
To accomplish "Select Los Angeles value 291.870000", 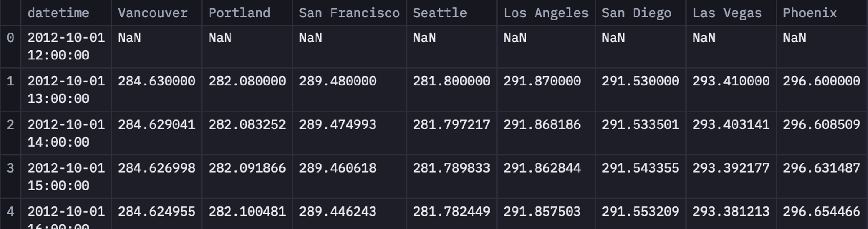I will point(542,81).
